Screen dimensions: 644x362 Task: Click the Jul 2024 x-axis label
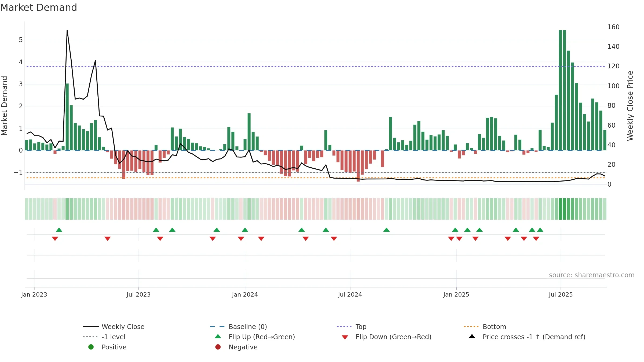click(350, 295)
